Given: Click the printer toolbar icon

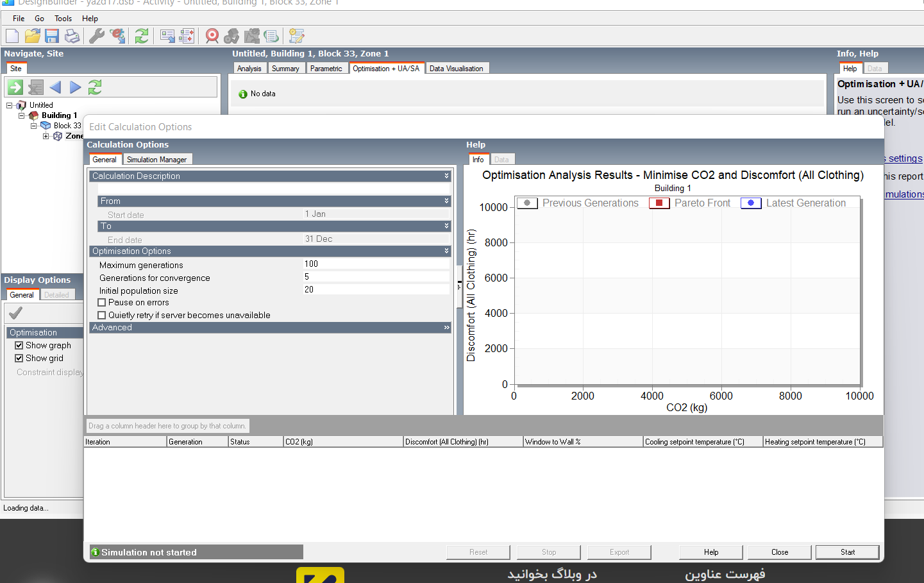Looking at the screenshot, I should pyautogui.click(x=72, y=36).
